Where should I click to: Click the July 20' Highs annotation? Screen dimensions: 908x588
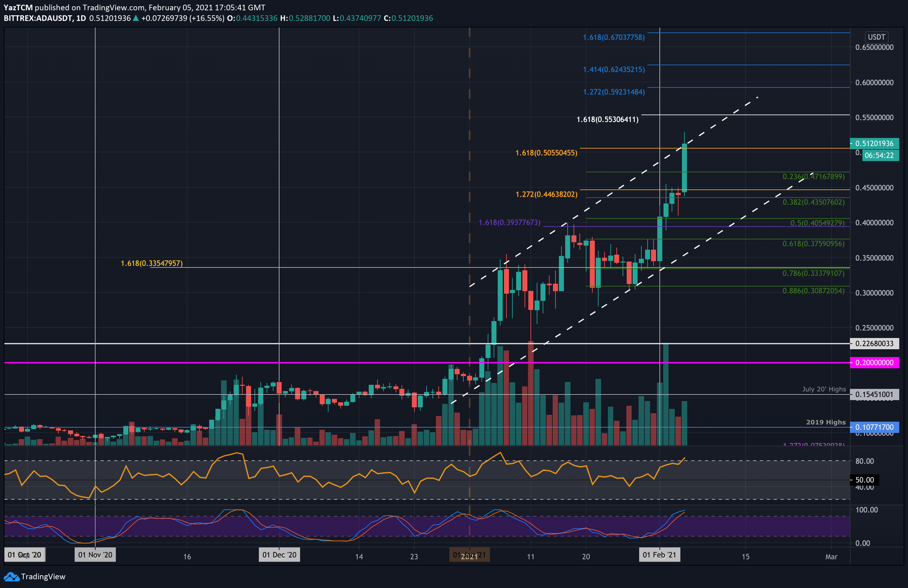pos(824,389)
